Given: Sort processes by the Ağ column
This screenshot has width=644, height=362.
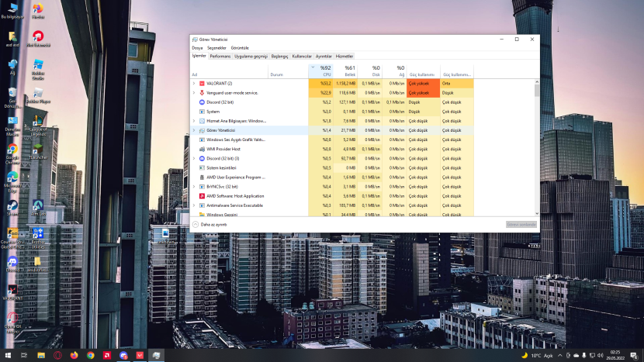Looking at the screenshot, I should (x=395, y=71).
